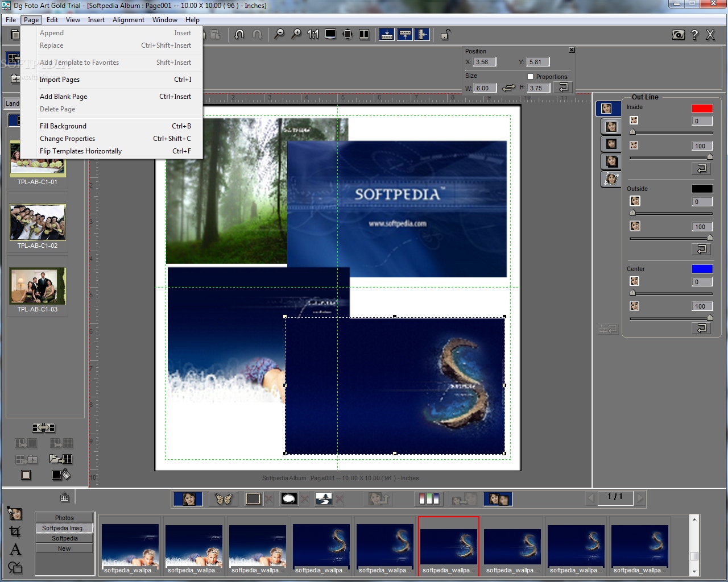728x582 pixels.
Task: Click the paint bucket fill icon
Action: tap(61, 475)
